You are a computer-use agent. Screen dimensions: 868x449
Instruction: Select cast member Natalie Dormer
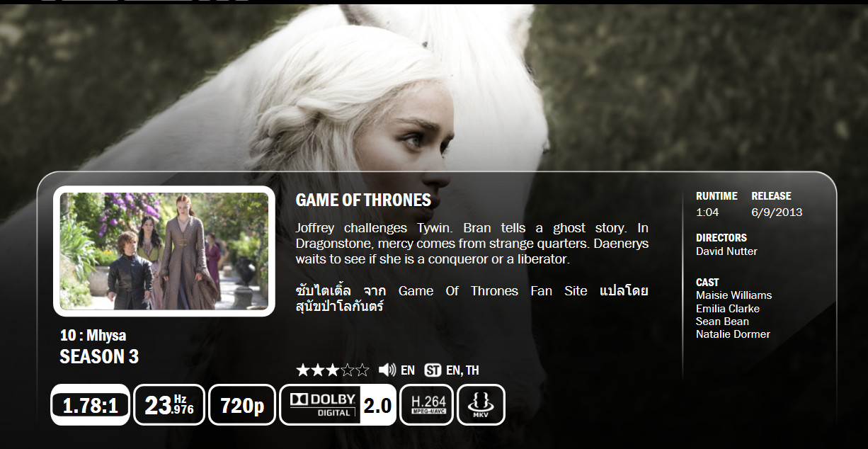[733, 334]
